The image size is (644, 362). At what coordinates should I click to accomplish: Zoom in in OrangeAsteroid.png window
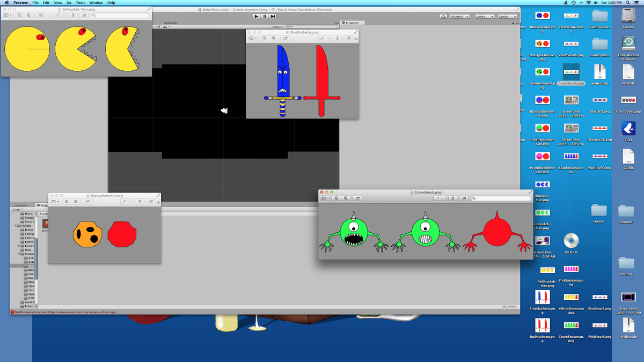click(x=76, y=202)
